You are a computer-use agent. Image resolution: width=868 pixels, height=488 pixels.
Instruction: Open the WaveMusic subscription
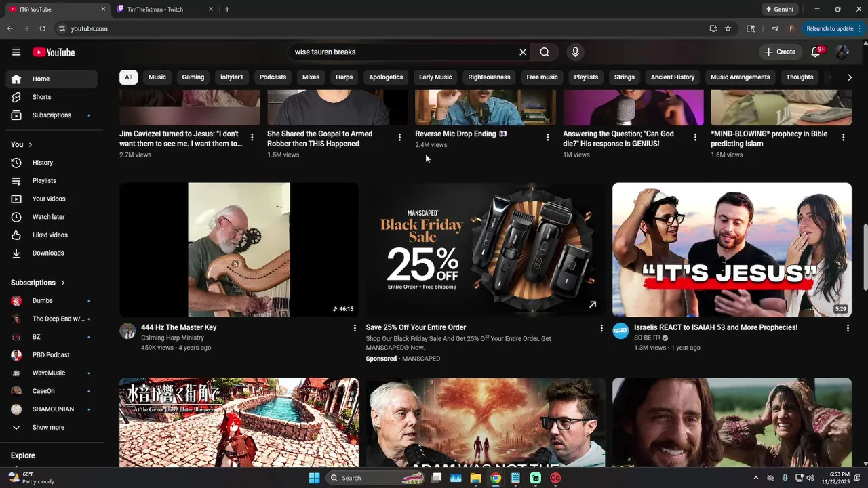click(52, 373)
